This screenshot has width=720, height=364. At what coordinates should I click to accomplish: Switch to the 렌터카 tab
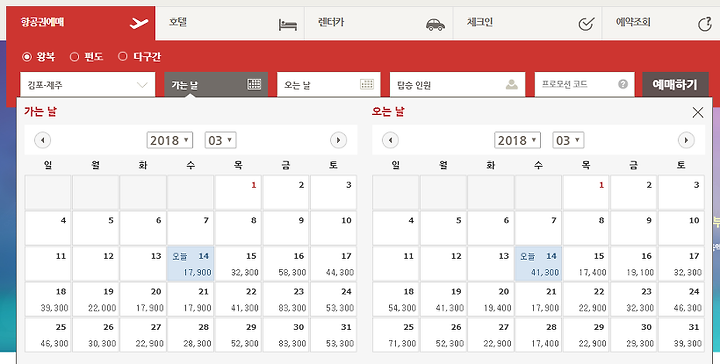point(379,23)
